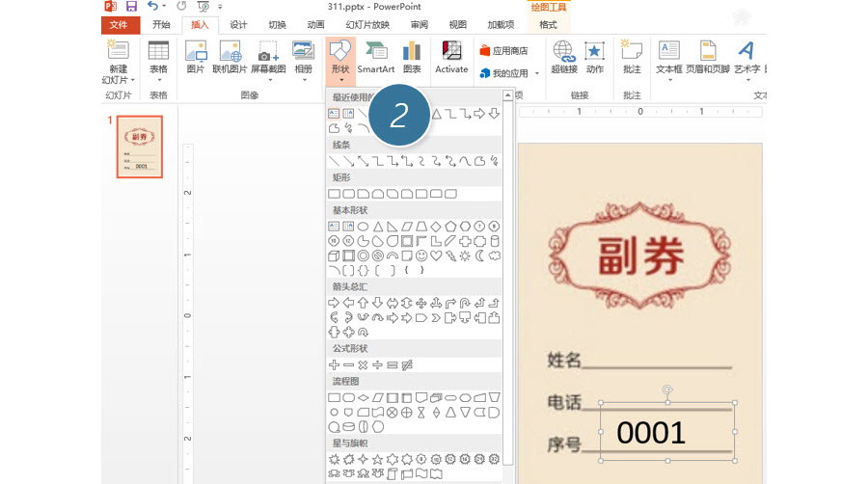This screenshot has width=868, height=484.
Task: Select the cube shape
Action: [x=334, y=255]
